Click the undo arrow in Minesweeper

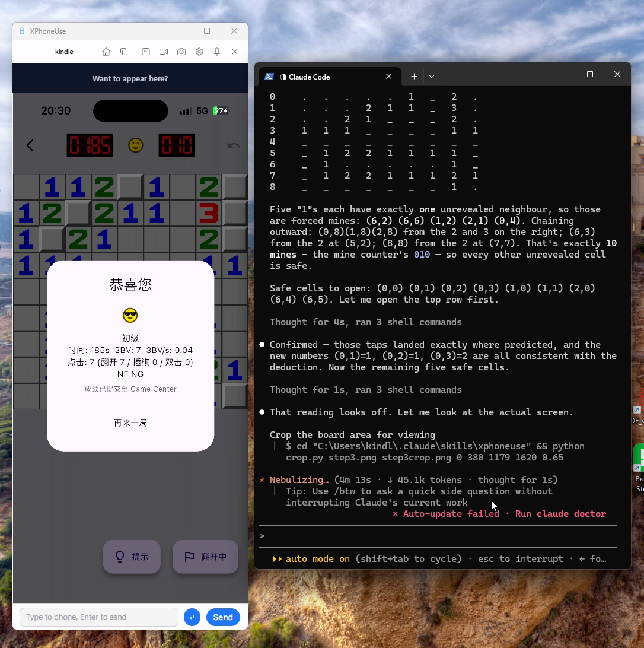[x=234, y=145]
